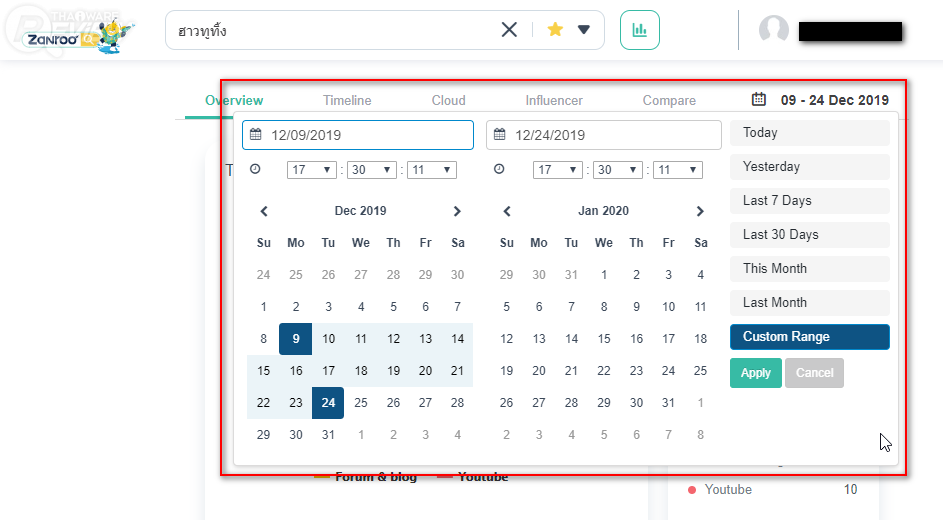Click the Dec 2019 month title

[x=360, y=211]
